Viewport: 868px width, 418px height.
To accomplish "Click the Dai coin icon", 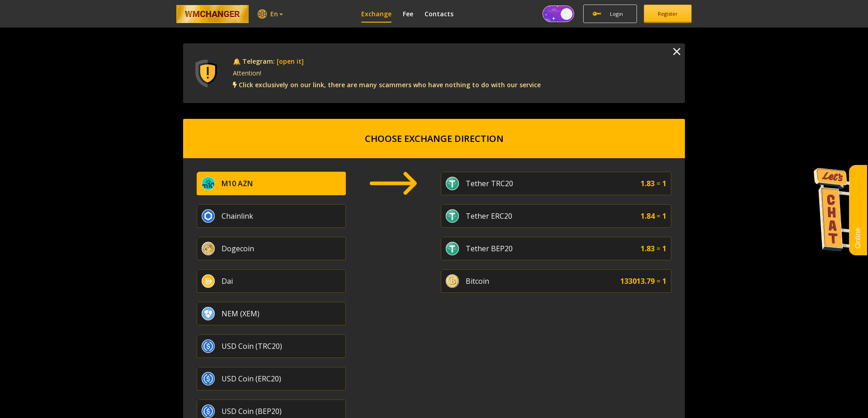I will pyautogui.click(x=208, y=281).
